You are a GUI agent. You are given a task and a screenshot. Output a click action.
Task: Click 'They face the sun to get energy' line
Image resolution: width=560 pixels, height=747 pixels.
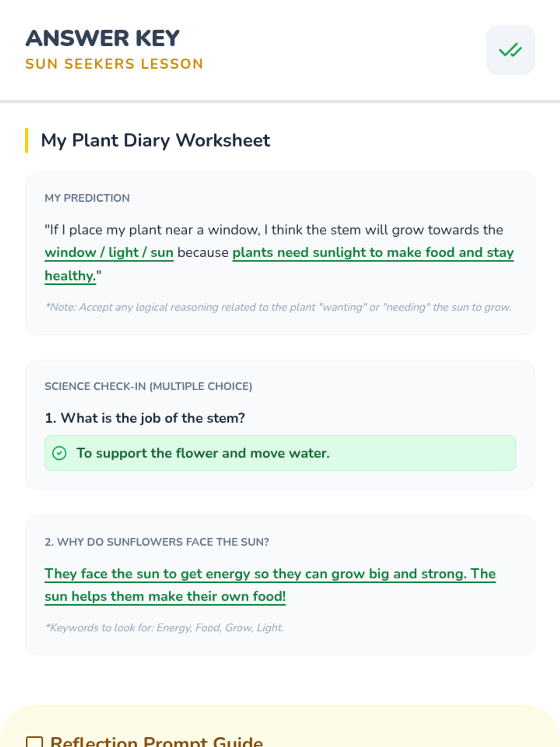click(x=270, y=574)
